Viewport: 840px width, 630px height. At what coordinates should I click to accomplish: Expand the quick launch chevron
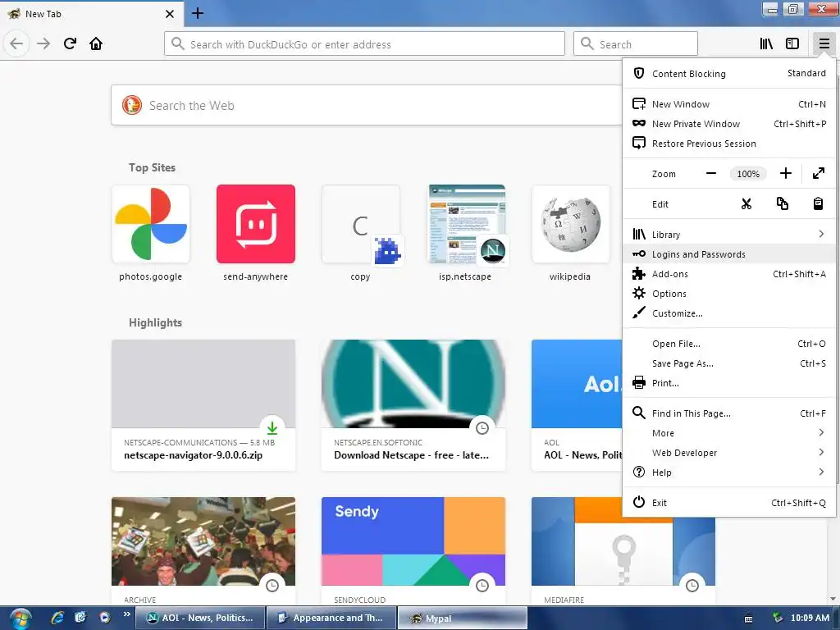[126, 614]
